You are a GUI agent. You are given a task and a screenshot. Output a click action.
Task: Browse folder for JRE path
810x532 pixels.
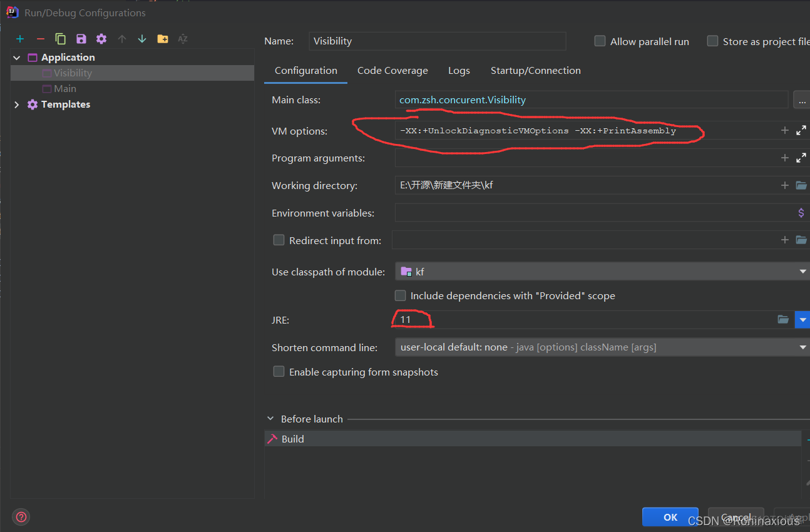[x=783, y=319]
